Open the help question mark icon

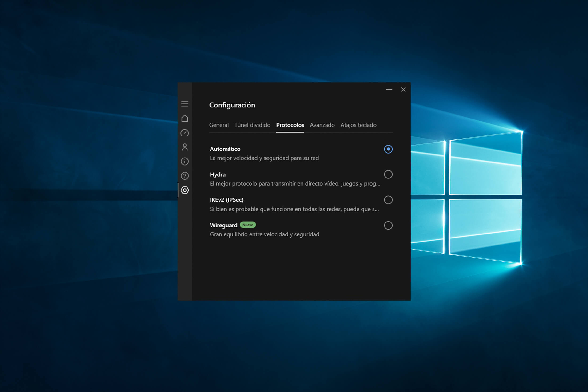click(x=185, y=176)
